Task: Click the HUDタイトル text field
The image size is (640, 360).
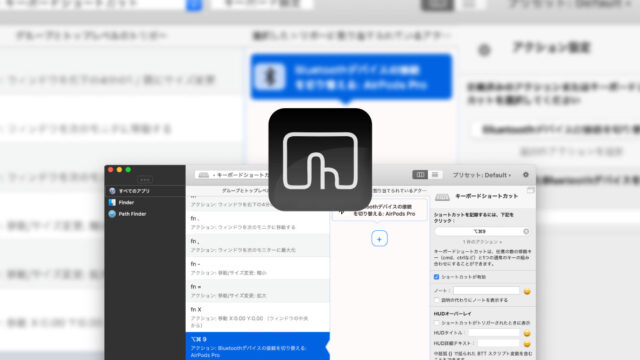Action: pyautogui.click(x=494, y=333)
